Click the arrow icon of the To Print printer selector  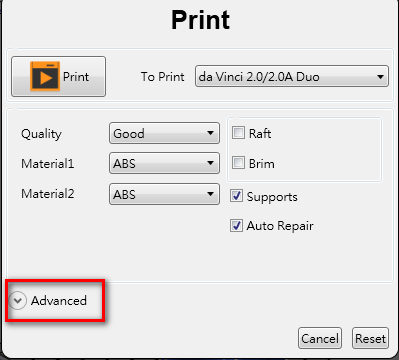(x=380, y=77)
